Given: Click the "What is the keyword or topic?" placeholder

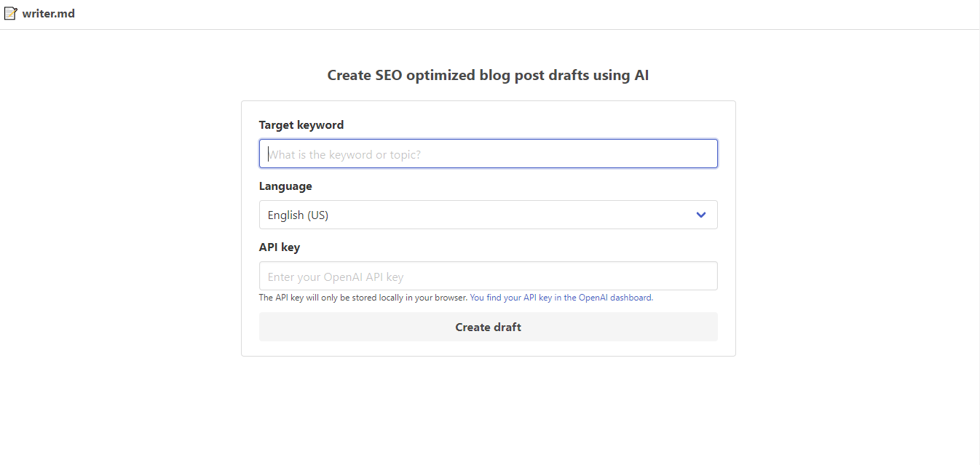Looking at the screenshot, I should coord(344,154).
